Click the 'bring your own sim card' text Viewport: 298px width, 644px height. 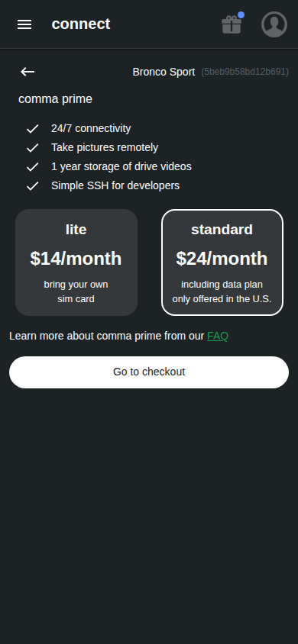[x=76, y=292]
